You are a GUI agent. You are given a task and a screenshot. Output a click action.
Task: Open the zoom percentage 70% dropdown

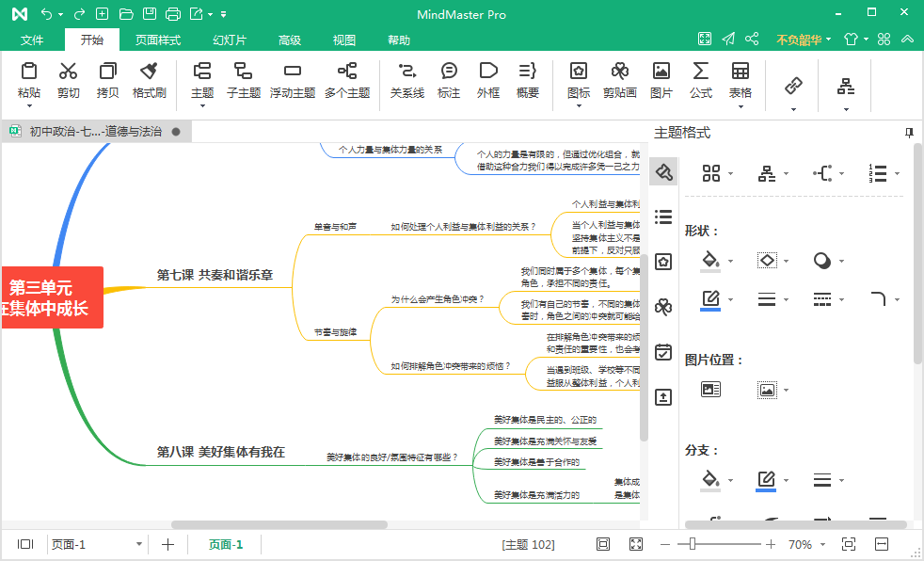pyautogui.click(x=823, y=545)
